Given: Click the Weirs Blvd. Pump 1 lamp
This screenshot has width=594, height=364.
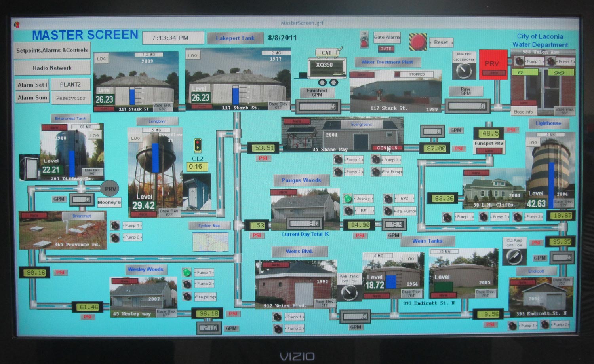Looking at the screenshot, I should coord(278,317).
